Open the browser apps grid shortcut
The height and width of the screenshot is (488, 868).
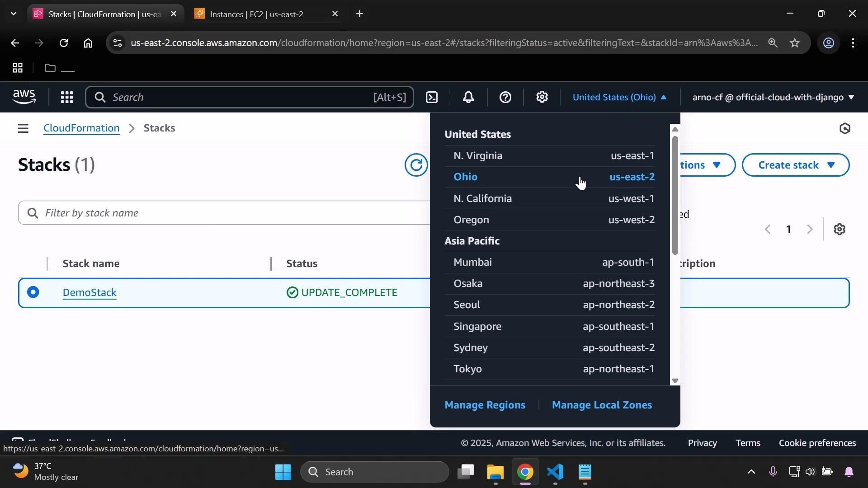(18, 68)
